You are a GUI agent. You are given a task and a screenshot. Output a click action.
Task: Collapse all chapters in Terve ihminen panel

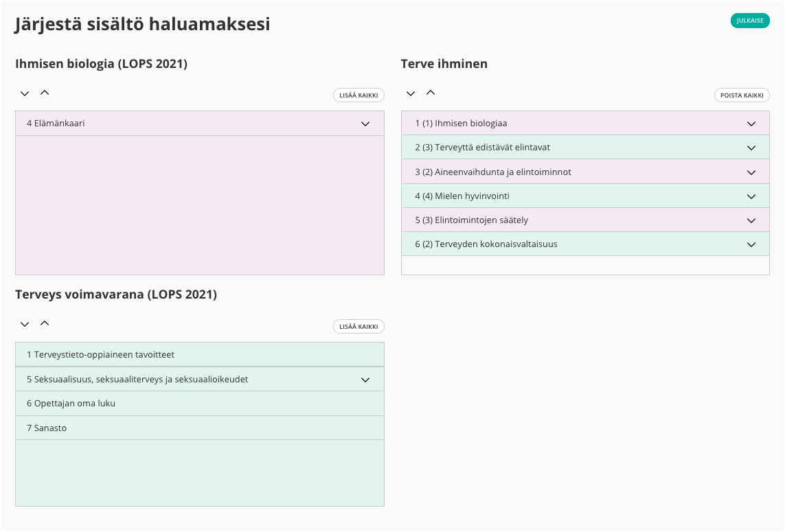click(x=431, y=93)
